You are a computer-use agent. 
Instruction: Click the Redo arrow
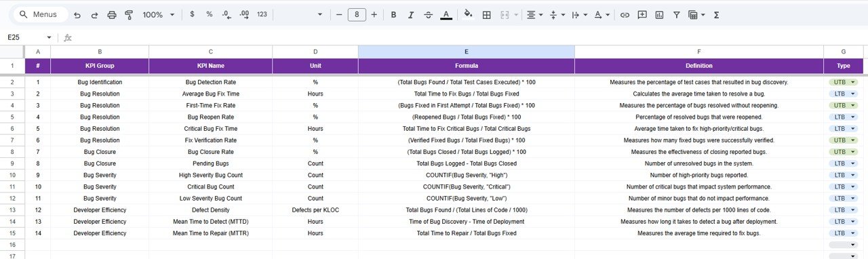coord(94,14)
